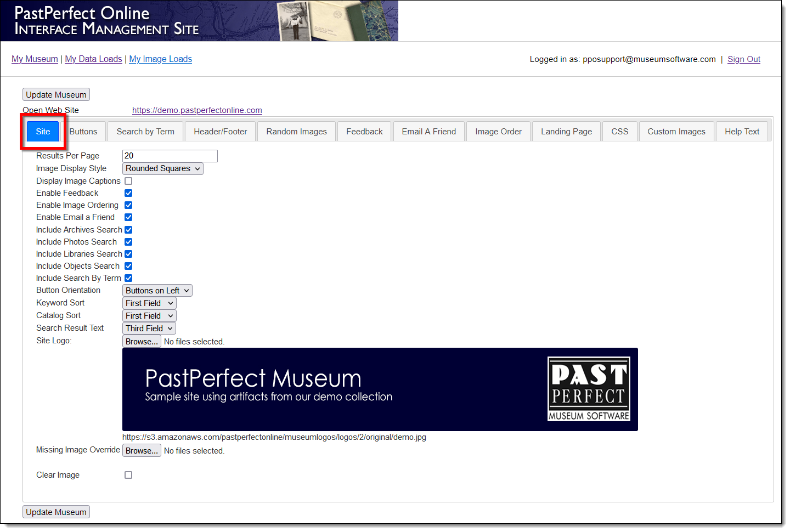The image size is (790, 532).
Task: Click Browse for Missing Image Override
Action: pyautogui.click(x=142, y=451)
